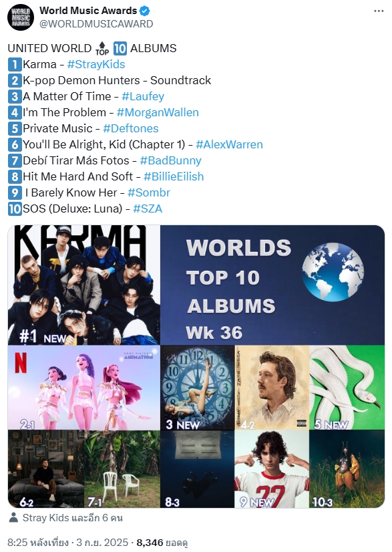
Task: Open the white snake album cover
Action: 347,388
